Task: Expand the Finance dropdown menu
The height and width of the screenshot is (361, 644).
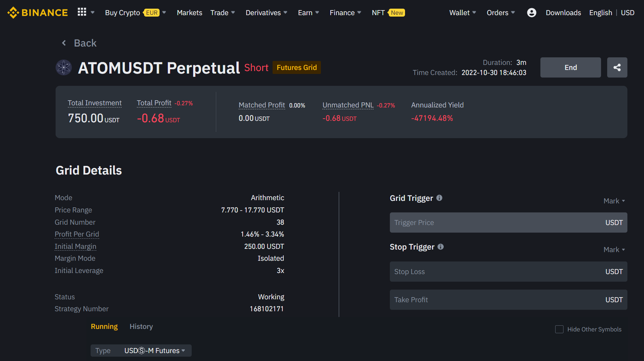Action: coord(345,13)
